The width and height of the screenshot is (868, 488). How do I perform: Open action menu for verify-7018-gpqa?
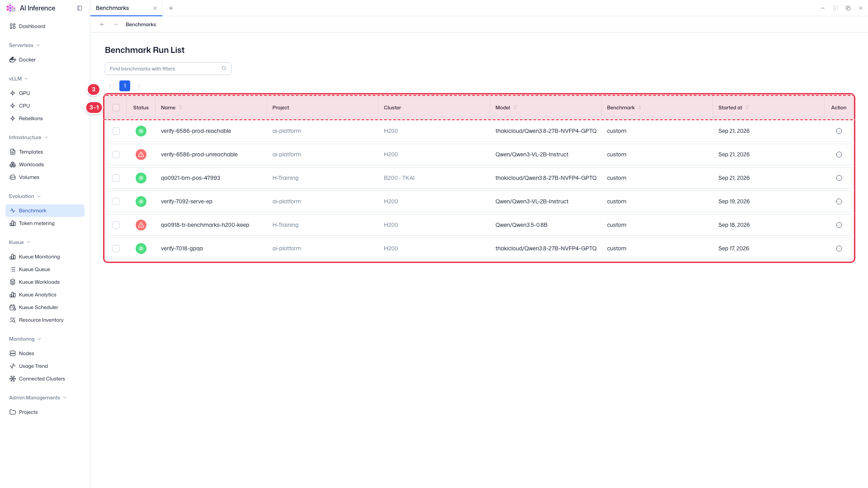click(839, 249)
